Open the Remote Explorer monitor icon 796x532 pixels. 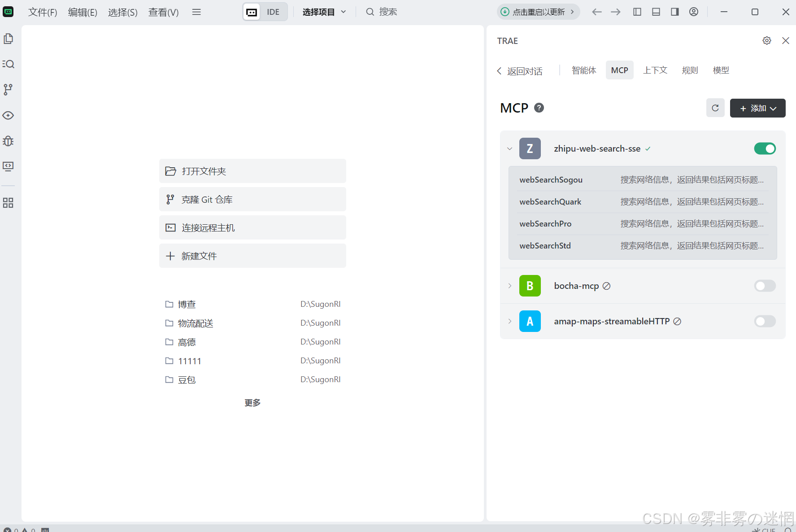pyautogui.click(x=8, y=166)
